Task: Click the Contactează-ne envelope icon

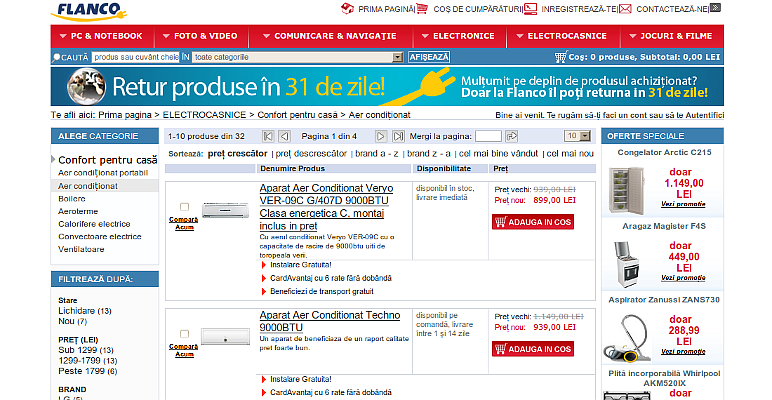Action: coord(625,9)
